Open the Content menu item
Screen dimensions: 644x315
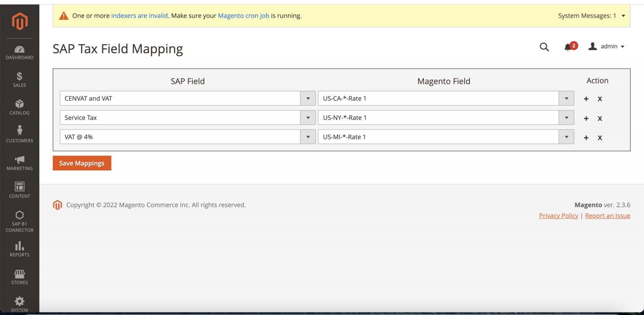pos(19,190)
